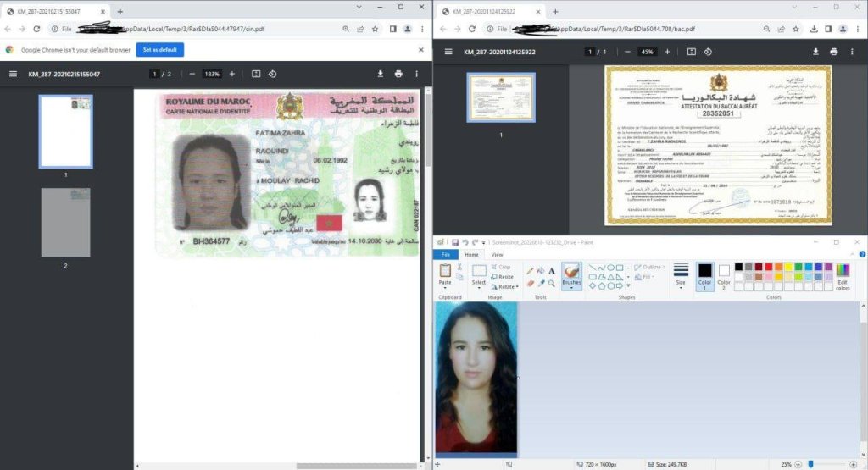
Task: Switch to the View tab in Paint
Action: coord(497,254)
